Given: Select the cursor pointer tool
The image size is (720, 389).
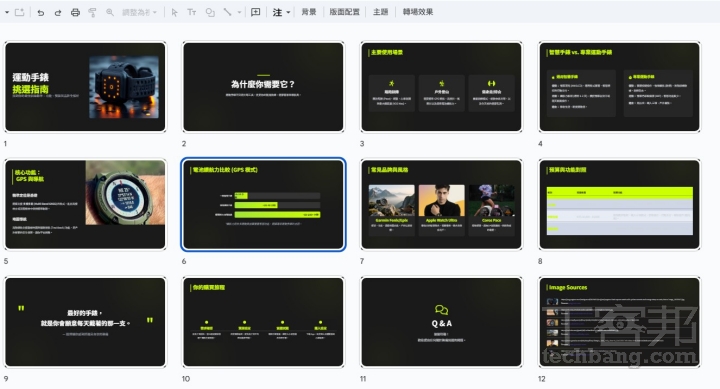Looking at the screenshot, I should [x=174, y=12].
